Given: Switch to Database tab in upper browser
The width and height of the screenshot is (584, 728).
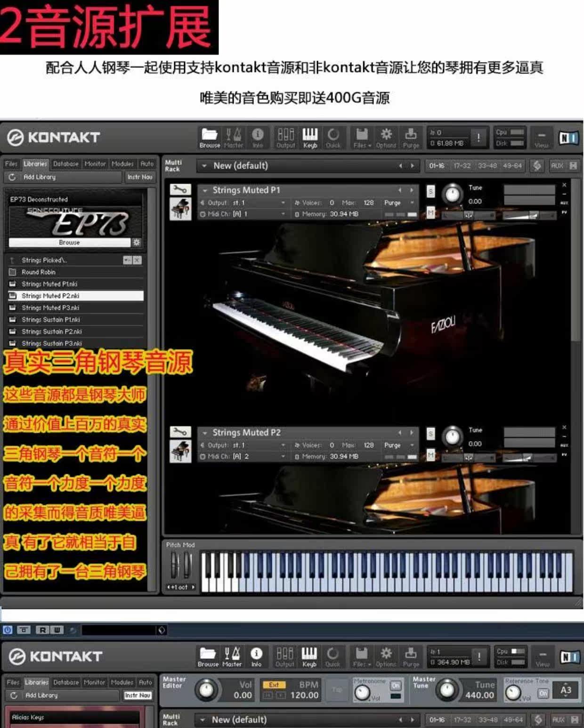Looking at the screenshot, I should (x=66, y=163).
